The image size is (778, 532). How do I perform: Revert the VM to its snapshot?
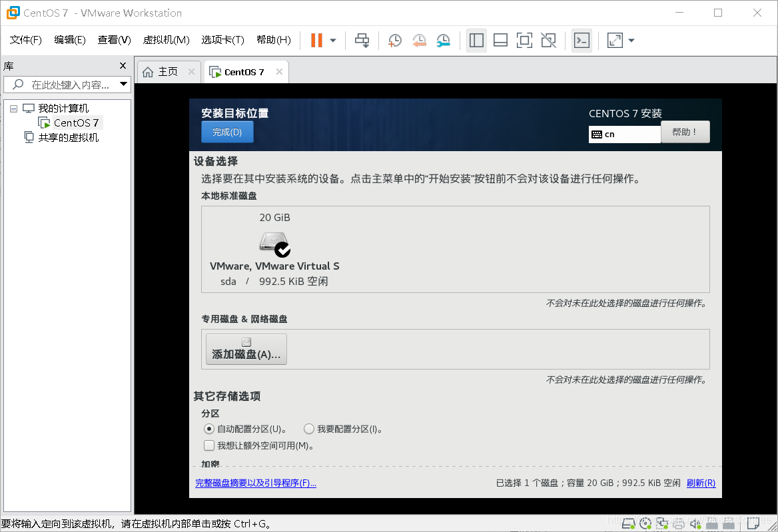[x=419, y=40]
